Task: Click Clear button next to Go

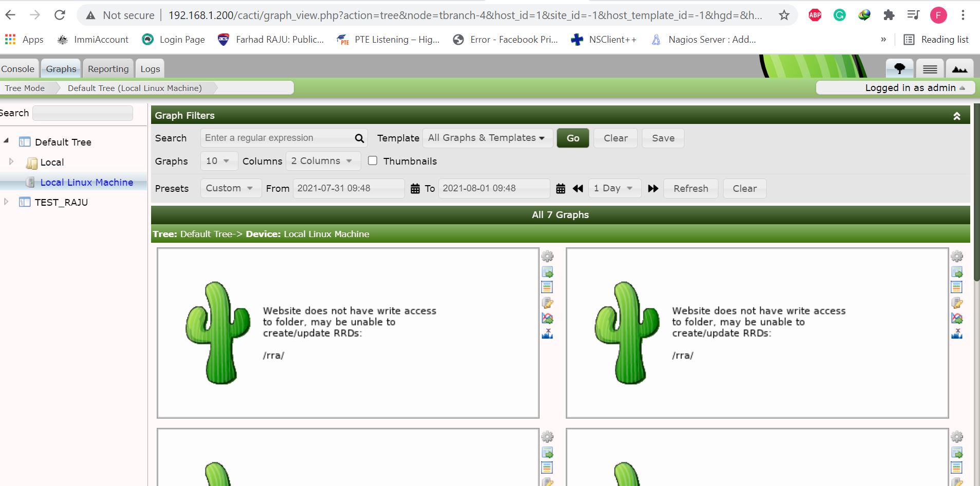Action: pos(616,138)
